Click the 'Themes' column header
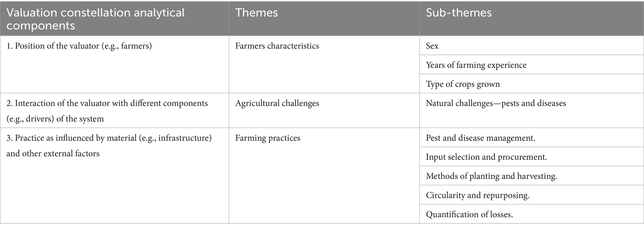The width and height of the screenshot is (644, 229). coord(256,13)
